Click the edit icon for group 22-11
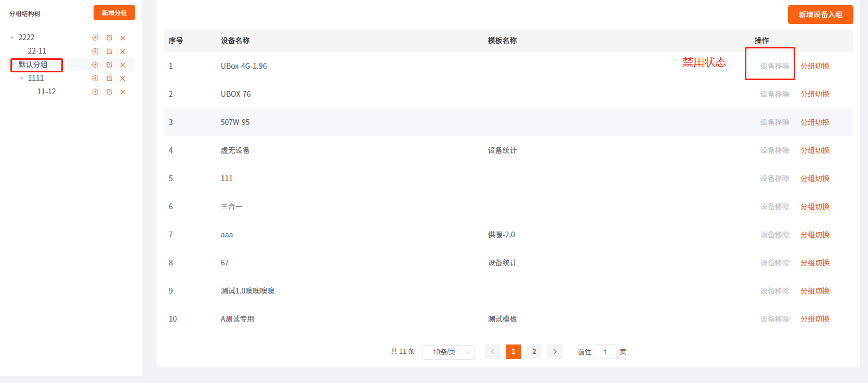868x383 pixels. pos(109,52)
